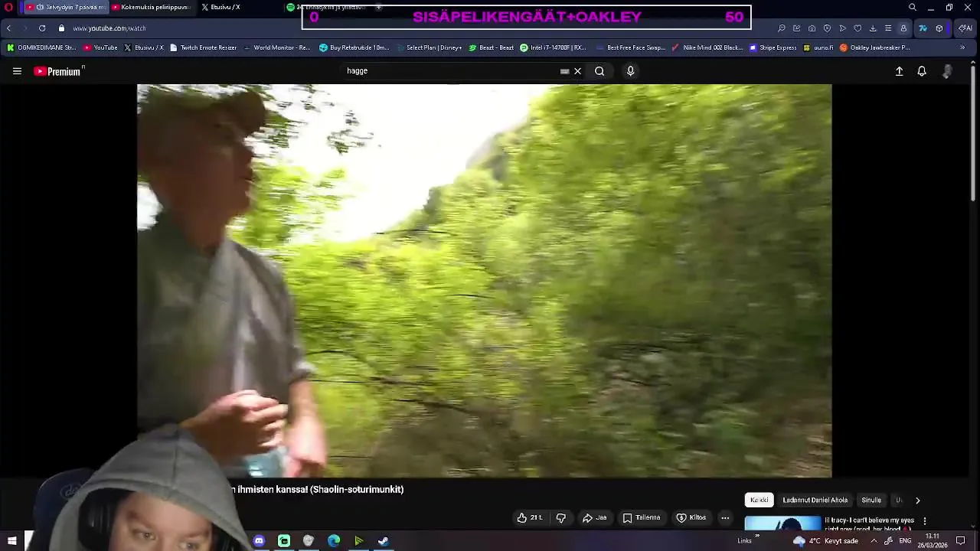This screenshot has width=980, height=551.
Task: Open the YouTube bookmark
Action: [100, 47]
